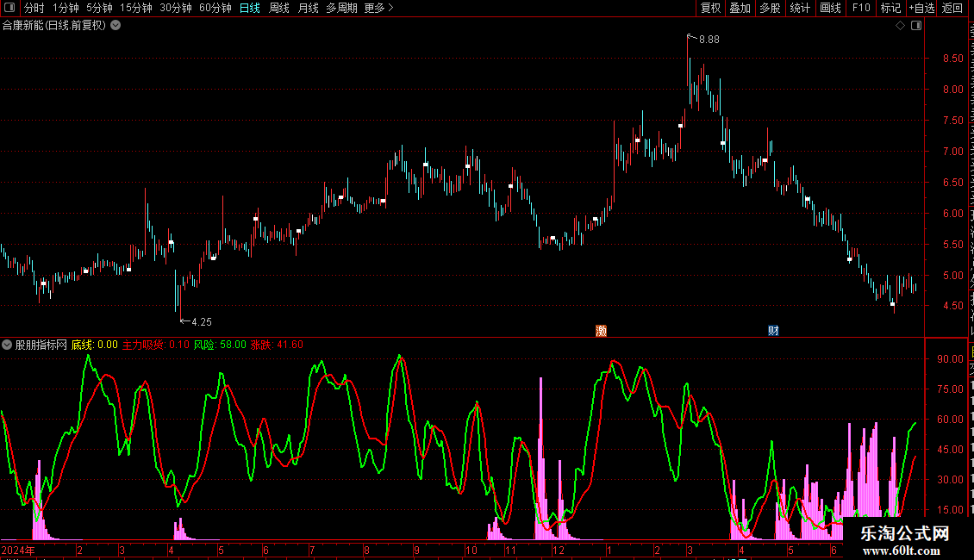Viewport: 974px width, 560px height.
Task: Click the 2024年 date axis label
Action: [x=18, y=550]
